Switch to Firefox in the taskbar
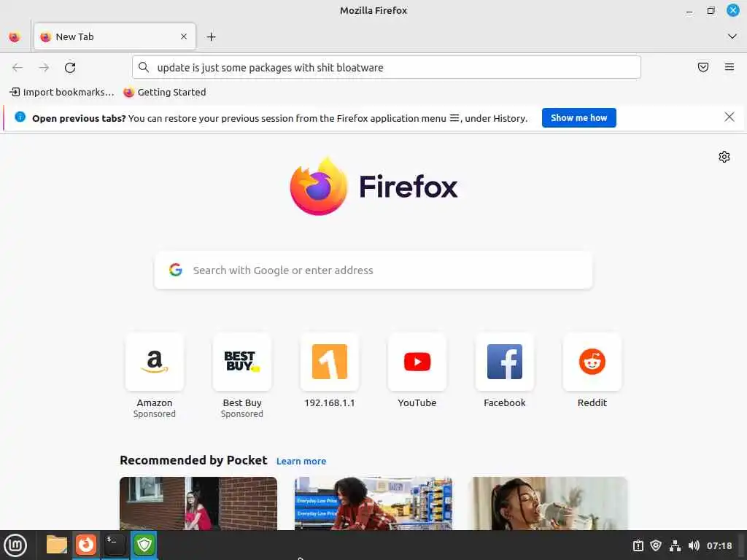Viewport: 747px width, 560px height. (86, 545)
